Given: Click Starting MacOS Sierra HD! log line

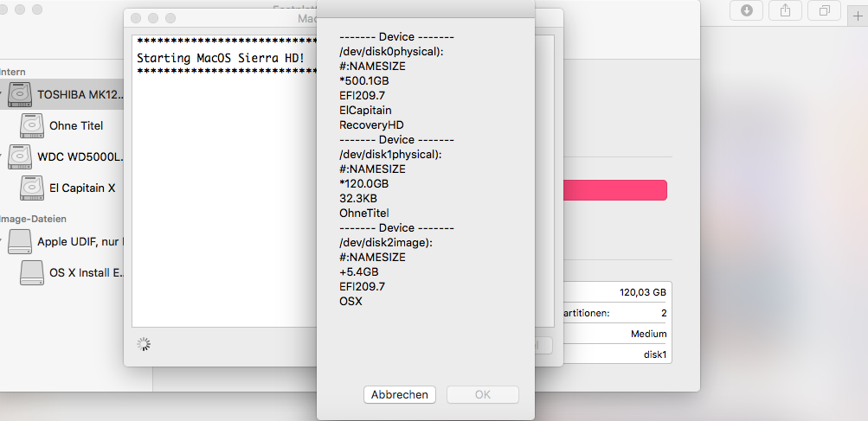Looking at the screenshot, I should coord(221,58).
